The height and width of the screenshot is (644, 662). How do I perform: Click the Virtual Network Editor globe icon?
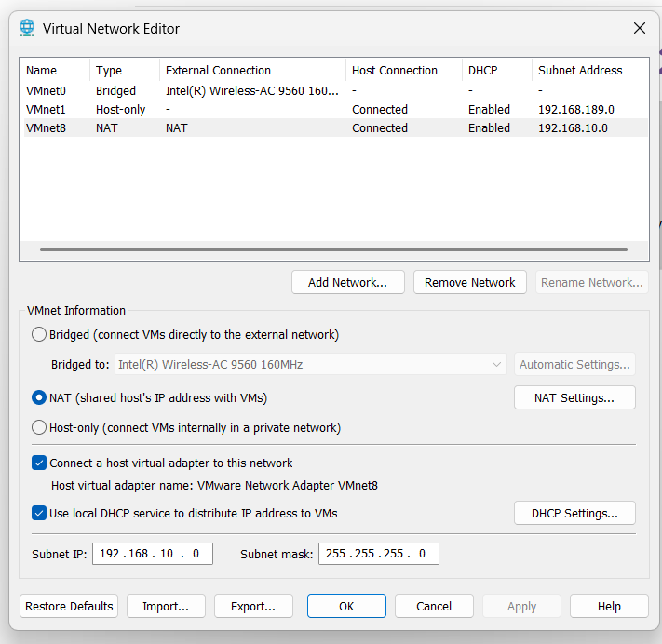[x=28, y=28]
